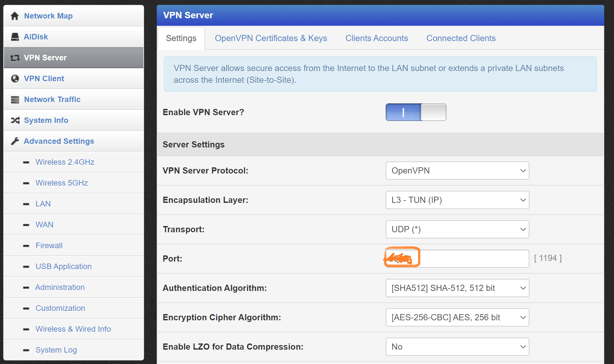Open the Firewall settings page
Screen dimensions: 614x364
(49, 246)
